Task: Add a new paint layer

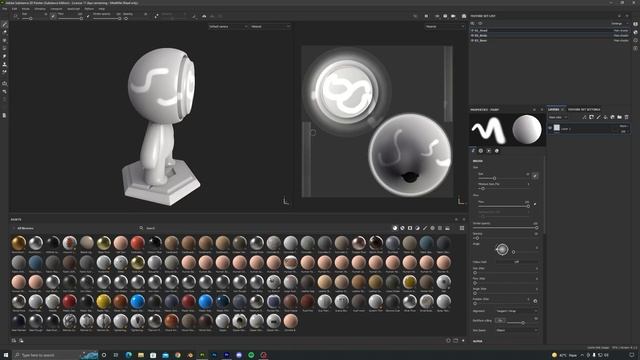Action: (598, 117)
